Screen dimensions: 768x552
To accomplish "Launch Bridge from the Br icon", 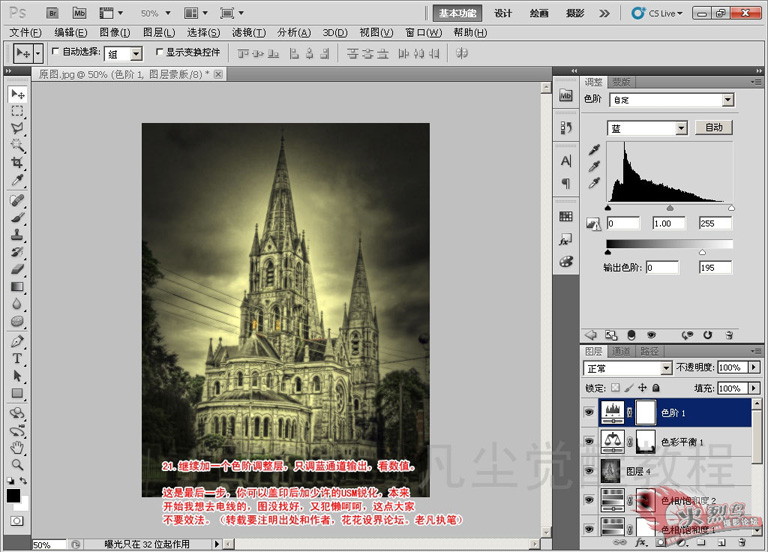I will click(52, 13).
